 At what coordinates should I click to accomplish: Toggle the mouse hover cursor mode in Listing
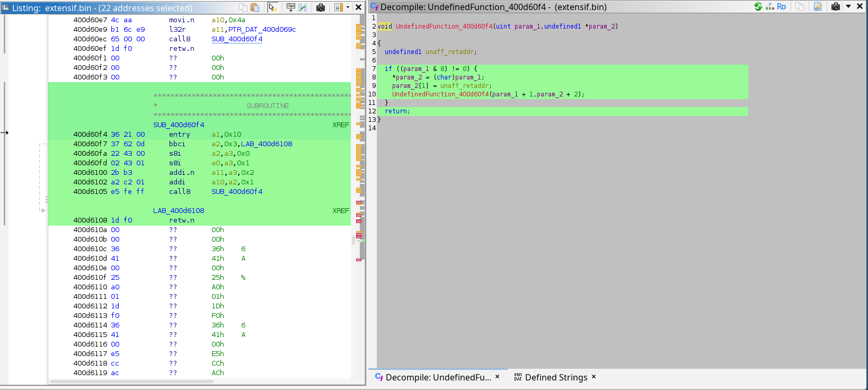coord(272,7)
